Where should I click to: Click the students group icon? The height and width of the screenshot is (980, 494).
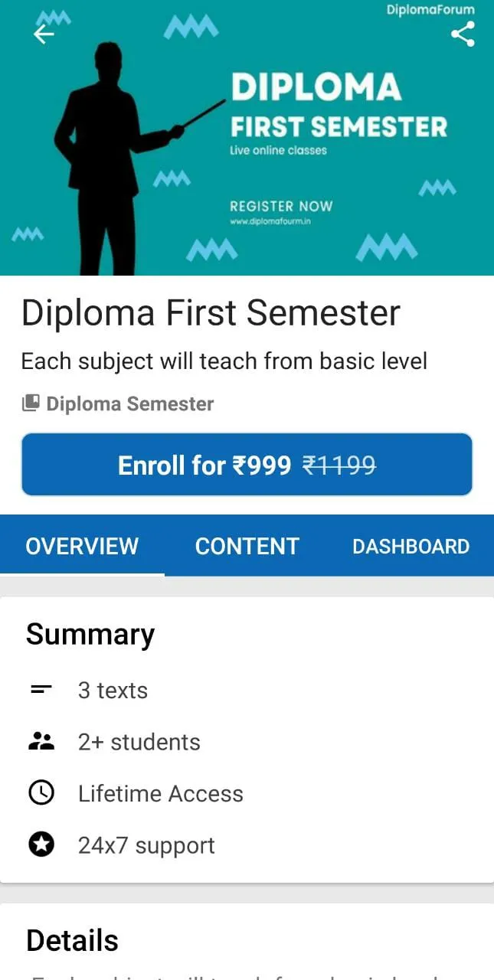[x=41, y=741]
